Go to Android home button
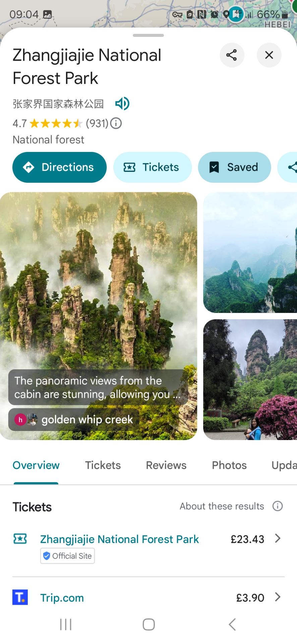This screenshot has width=297, height=644. (148, 625)
